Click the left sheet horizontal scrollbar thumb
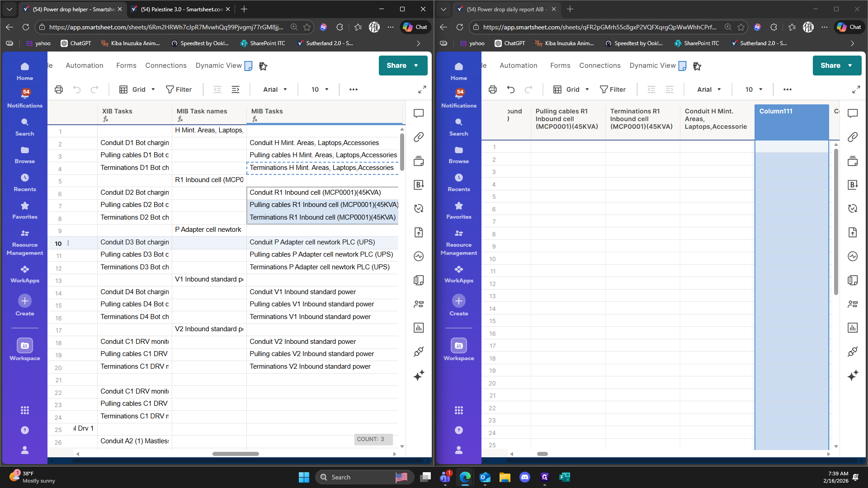The image size is (868, 488). click(x=236, y=454)
